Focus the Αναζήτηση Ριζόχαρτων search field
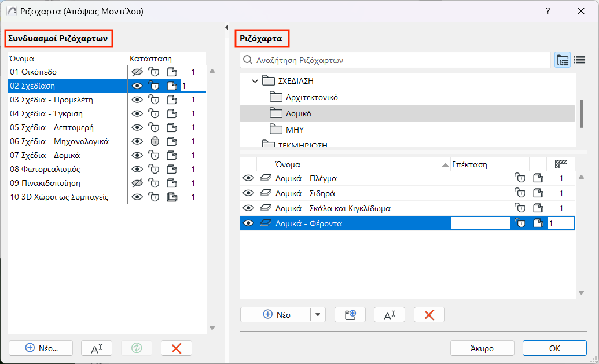599x364 pixels. click(395, 60)
